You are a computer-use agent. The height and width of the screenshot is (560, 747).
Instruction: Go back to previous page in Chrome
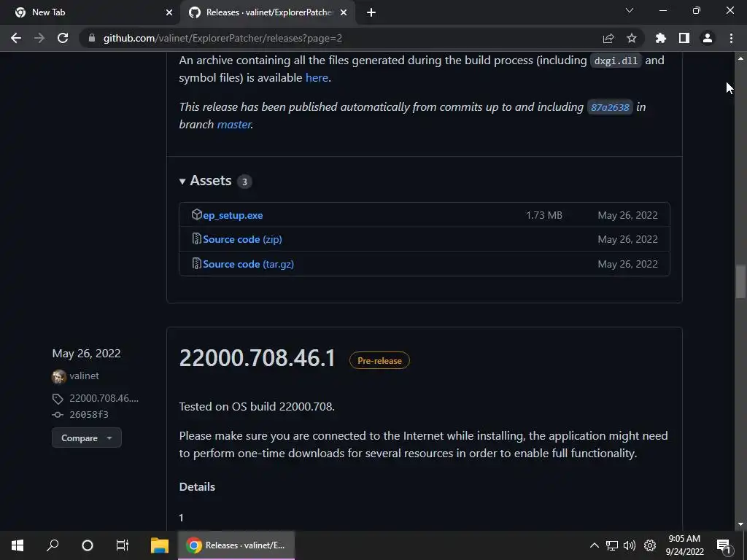pyautogui.click(x=16, y=38)
